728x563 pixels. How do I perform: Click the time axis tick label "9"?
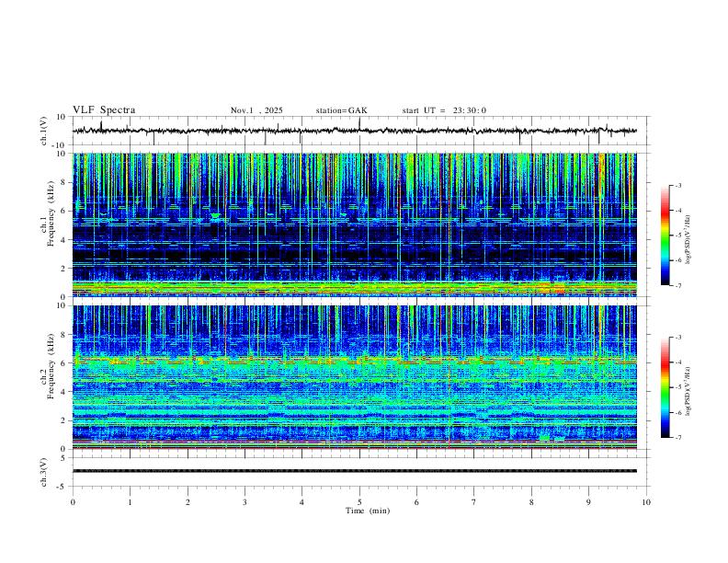(588, 502)
